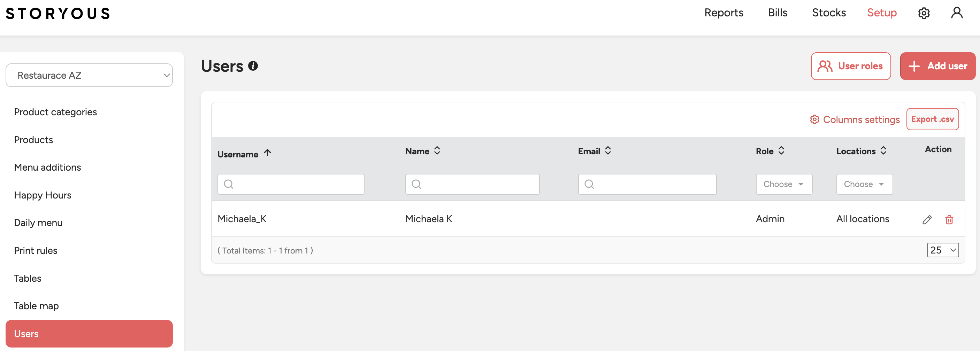The image size is (980, 351).
Task: Expand the Locations filter Choose dropdown
Action: tap(864, 184)
